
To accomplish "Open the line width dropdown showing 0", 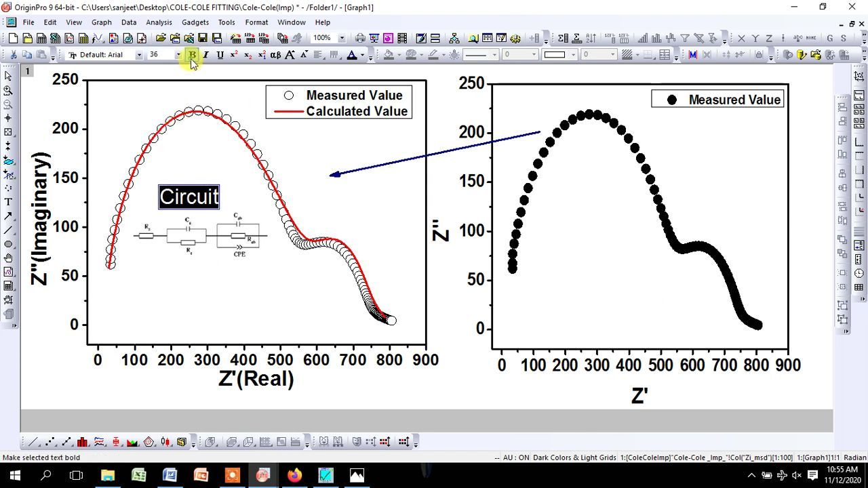I will coord(520,55).
